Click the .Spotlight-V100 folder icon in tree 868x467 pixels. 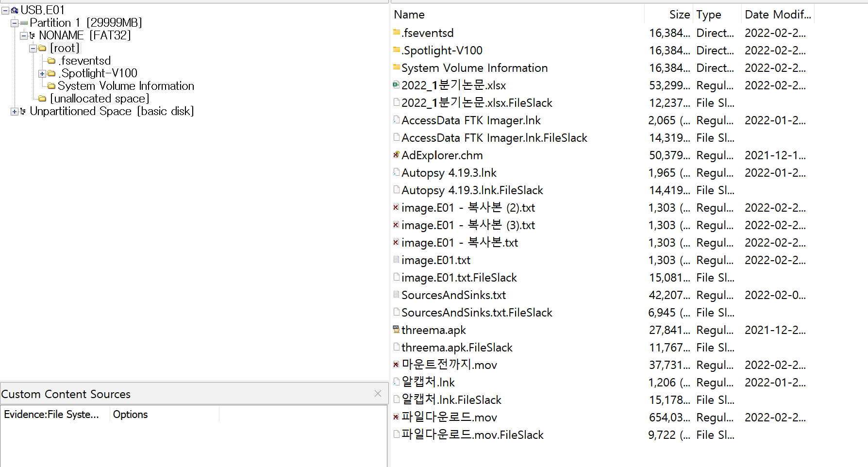[x=51, y=73]
